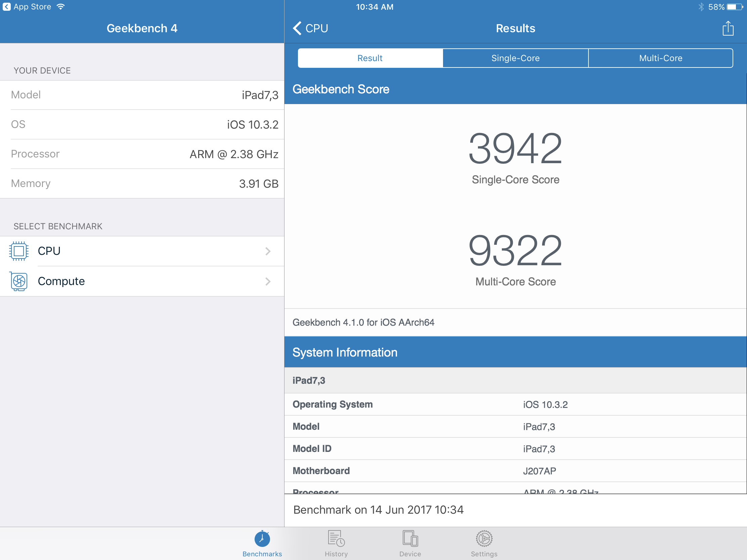Open the Device tab icon

(410, 539)
